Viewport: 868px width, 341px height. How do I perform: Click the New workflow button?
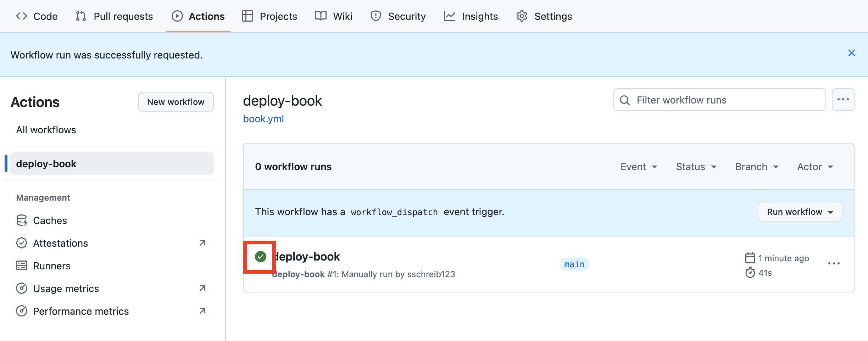176,102
